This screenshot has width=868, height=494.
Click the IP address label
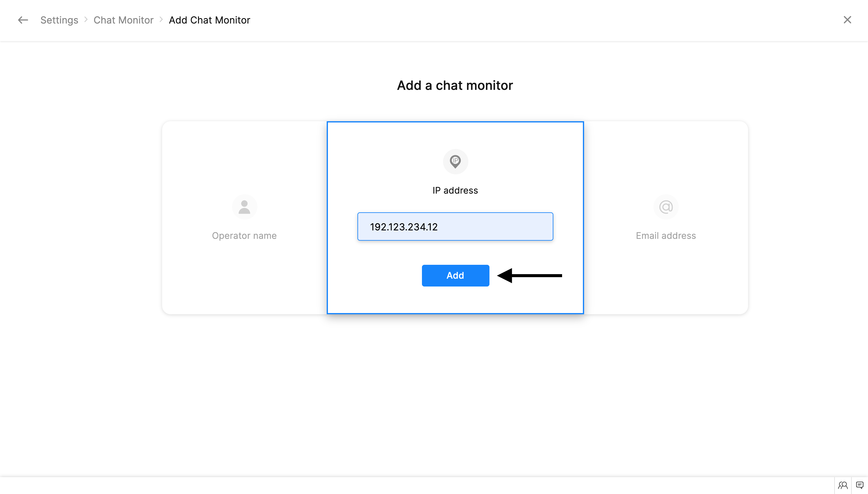point(455,190)
